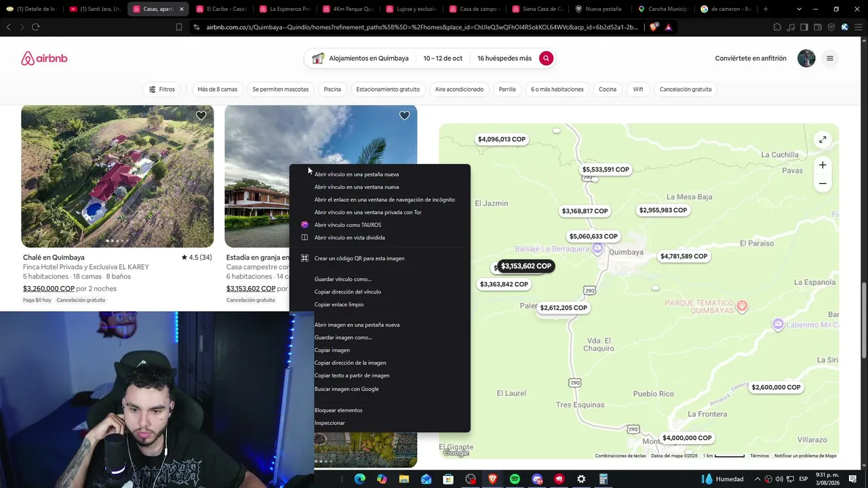Go back using the browser back arrow
868x488 pixels.
click(x=8, y=27)
